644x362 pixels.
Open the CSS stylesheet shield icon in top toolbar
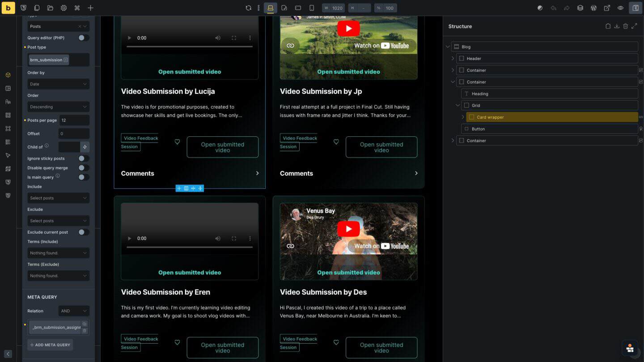tap(23, 8)
